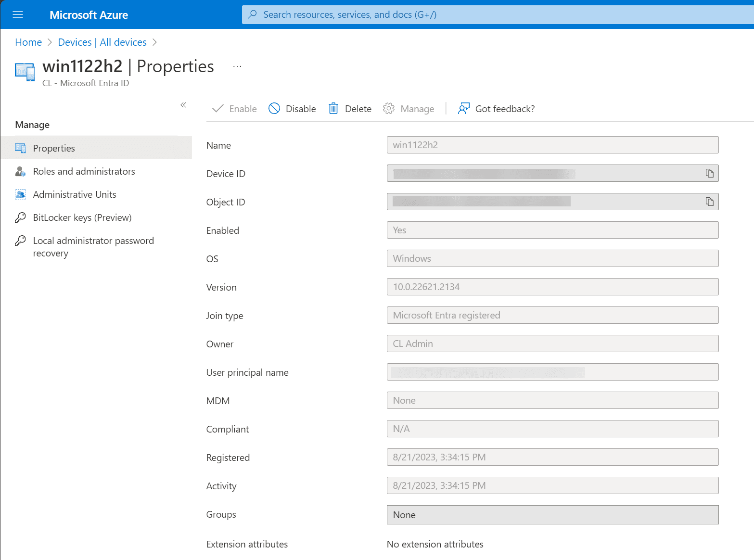Click the Delete button label

pyautogui.click(x=358, y=109)
